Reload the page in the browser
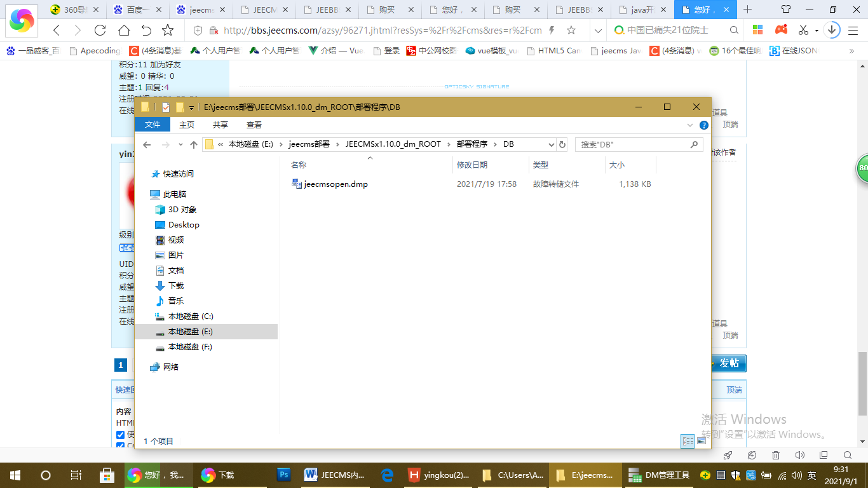The width and height of the screenshot is (868, 488). tap(100, 30)
